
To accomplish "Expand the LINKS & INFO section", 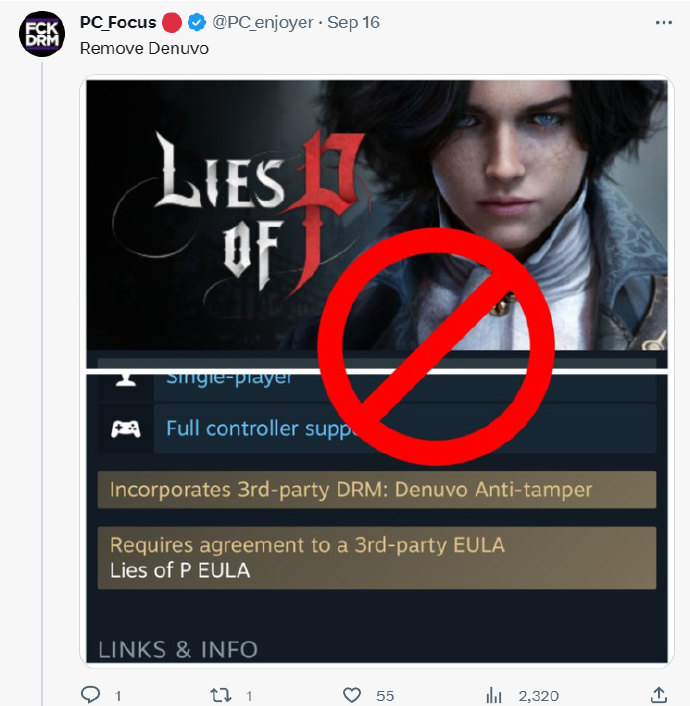I will tap(178, 649).
